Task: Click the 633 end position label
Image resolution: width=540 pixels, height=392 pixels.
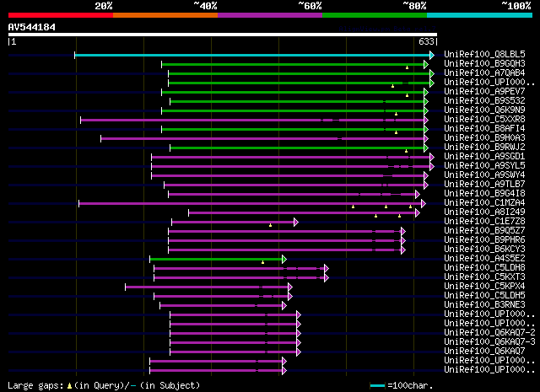Action: (x=426, y=41)
